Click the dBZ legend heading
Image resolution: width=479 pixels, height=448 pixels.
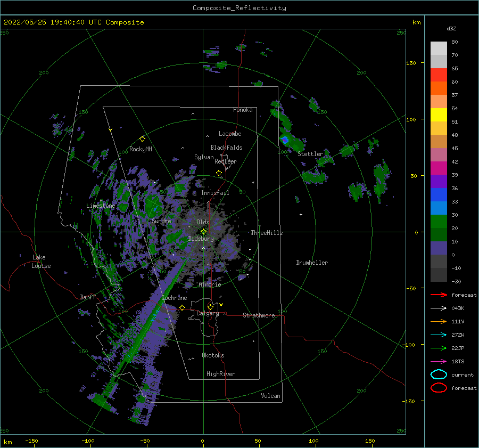451,28
